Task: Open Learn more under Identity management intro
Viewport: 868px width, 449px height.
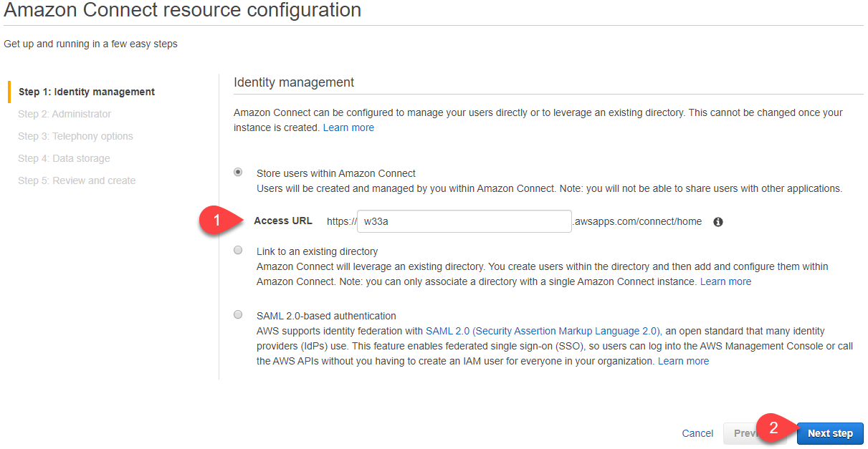Action: pos(348,127)
